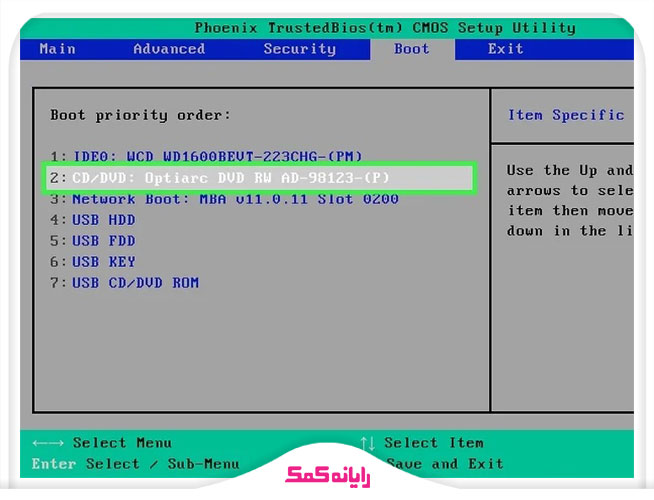The width and height of the screenshot is (654, 500).
Task: Click the 'Use the Up and' help text
Action: (x=570, y=170)
